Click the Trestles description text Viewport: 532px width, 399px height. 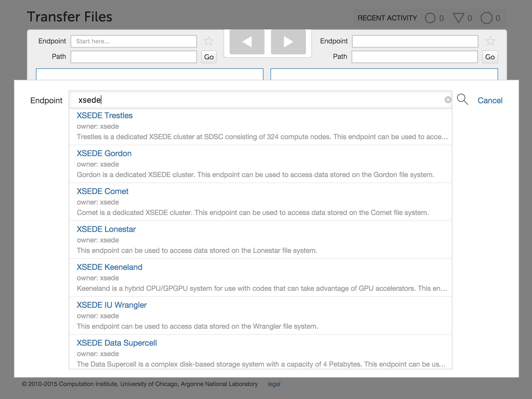point(262,137)
